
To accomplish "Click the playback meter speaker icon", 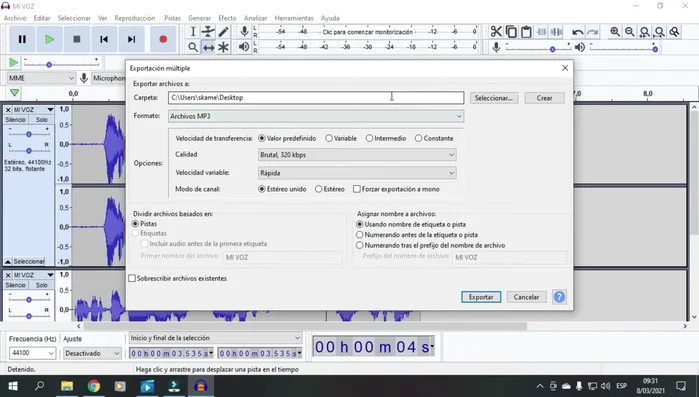I will (244, 47).
